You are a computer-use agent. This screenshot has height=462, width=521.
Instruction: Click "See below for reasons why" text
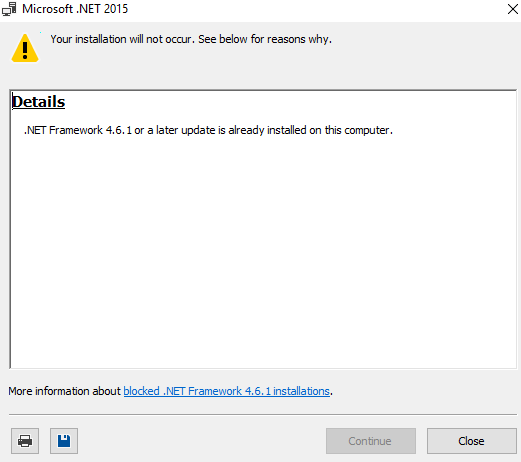265,39
